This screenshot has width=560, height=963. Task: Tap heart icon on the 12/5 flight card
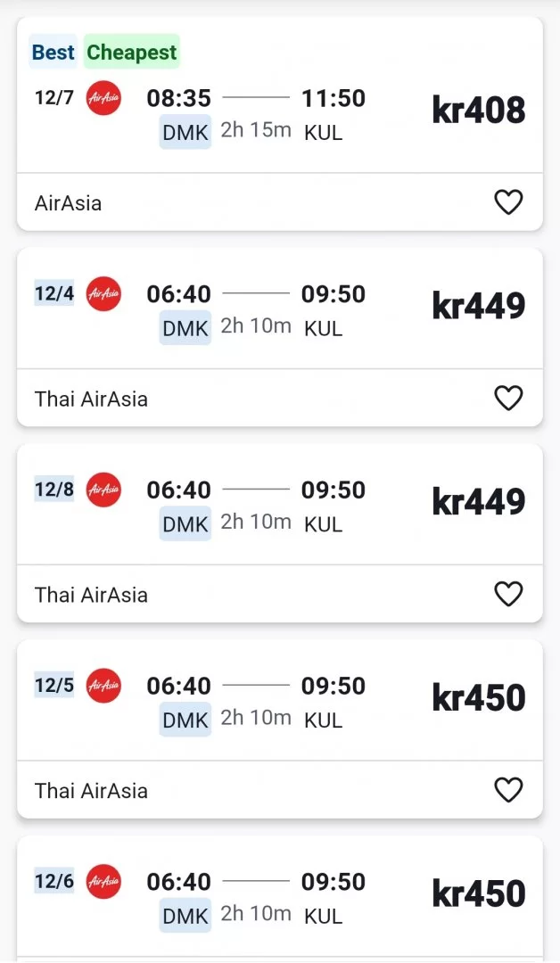tap(508, 790)
